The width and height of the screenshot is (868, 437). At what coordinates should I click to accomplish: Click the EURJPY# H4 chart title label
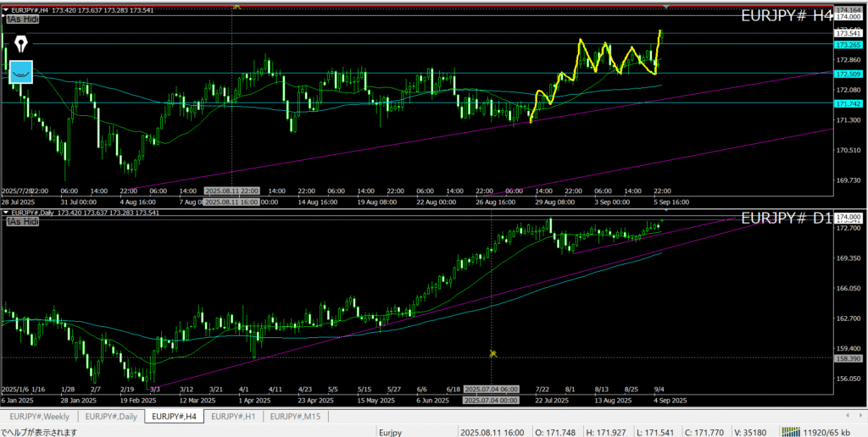coord(786,15)
